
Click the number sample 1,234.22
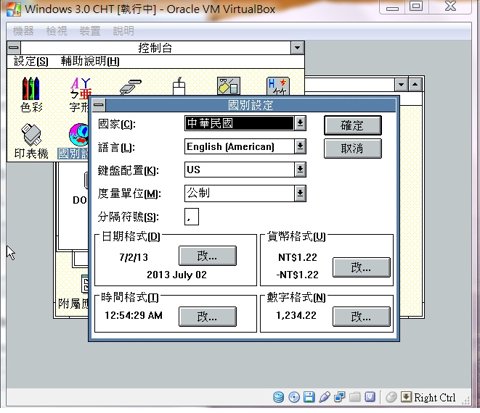click(296, 315)
